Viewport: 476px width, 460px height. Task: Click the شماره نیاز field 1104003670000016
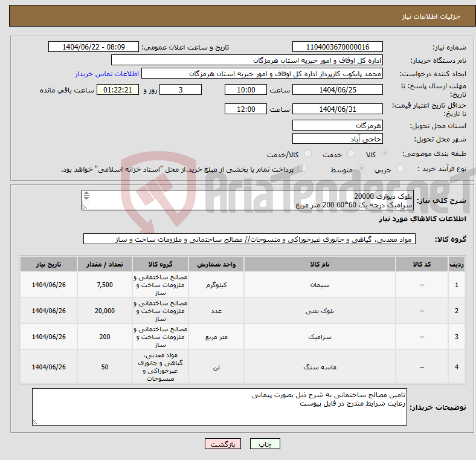337,47
